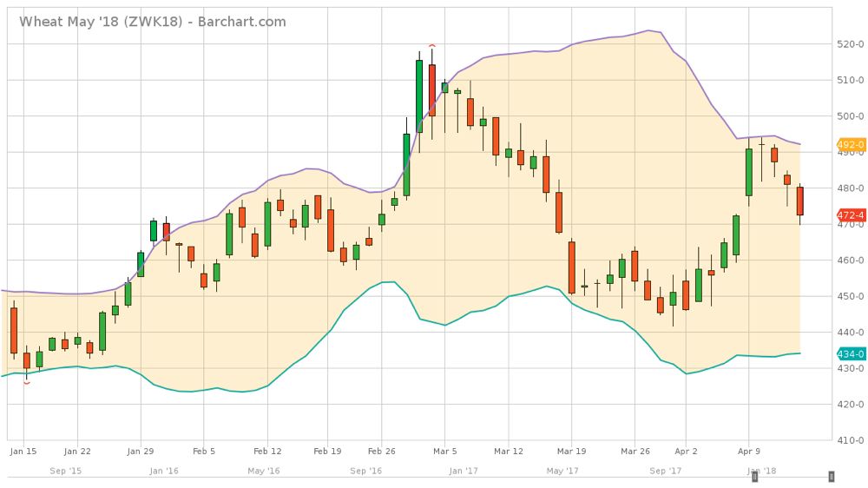Click the Apr 9 date label

750,451
